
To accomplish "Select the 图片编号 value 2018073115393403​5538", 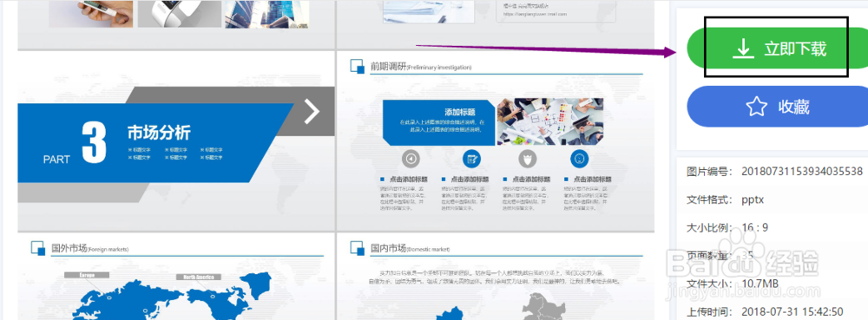I will click(x=801, y=172).
